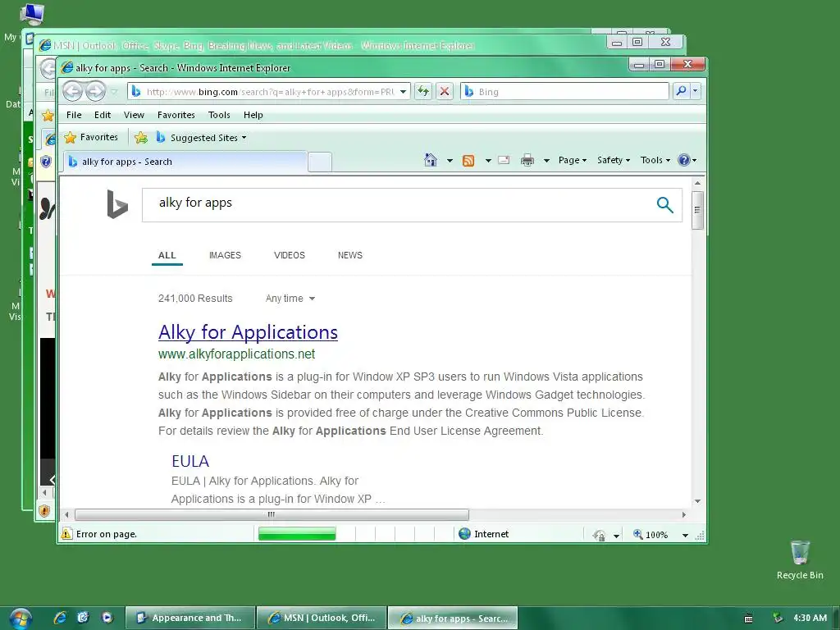Click the Internet zone globe in status bar
The height and width of the screenshot is (630, 840).
464,533
